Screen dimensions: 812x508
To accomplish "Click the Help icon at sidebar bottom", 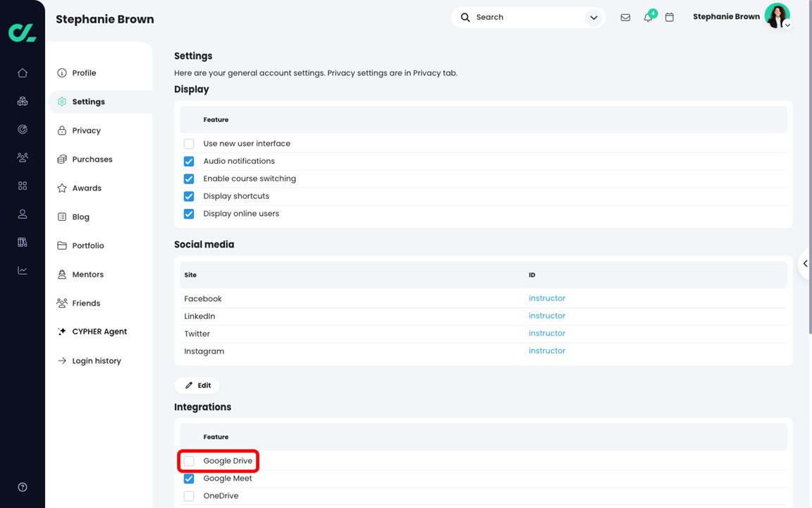I will coord(22,487).
